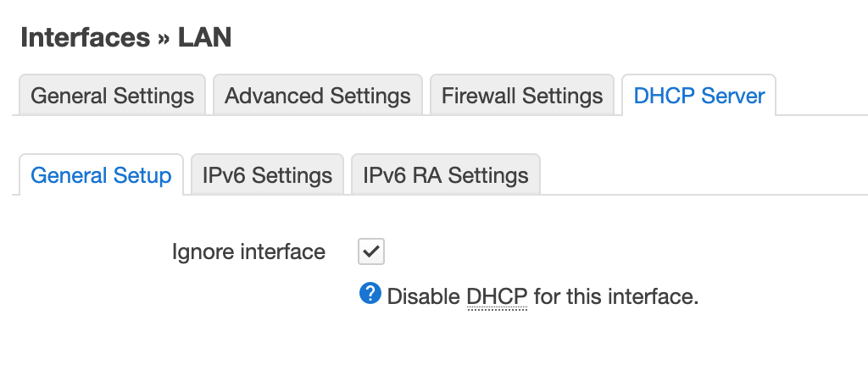Switch to the Advanced Settings tab

tap(318, 95)
